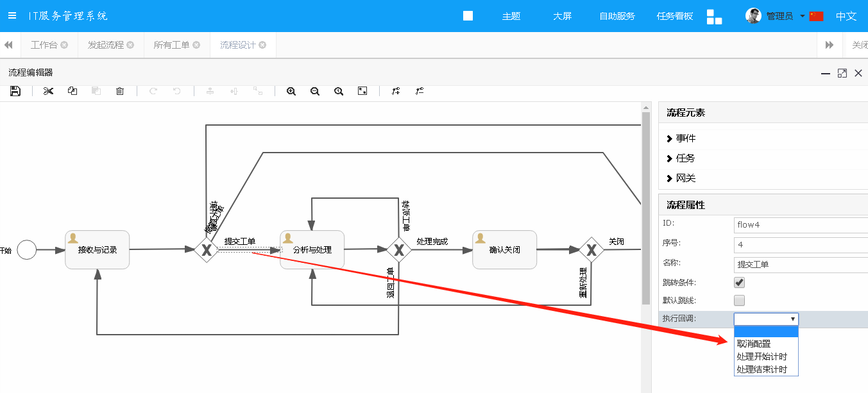Expand the 网关 element group
Screen dimensions: 868x393
(681, 178)
